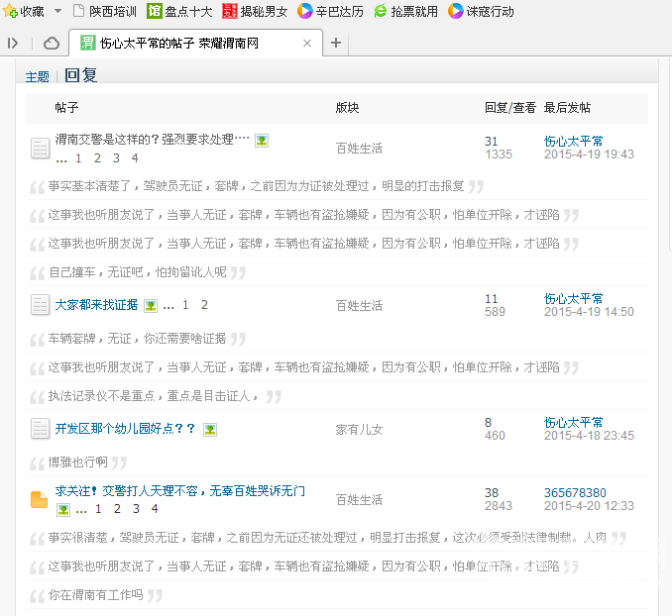
Task: Click the 2015-4-19 19:43 last post time
Action: click(x=589, y=154)
